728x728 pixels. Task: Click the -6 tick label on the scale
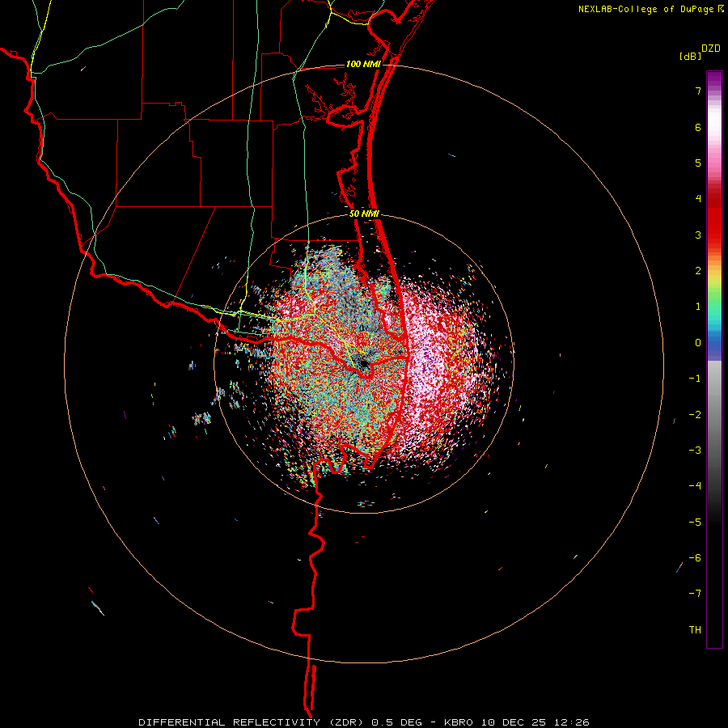pos(695,558)
